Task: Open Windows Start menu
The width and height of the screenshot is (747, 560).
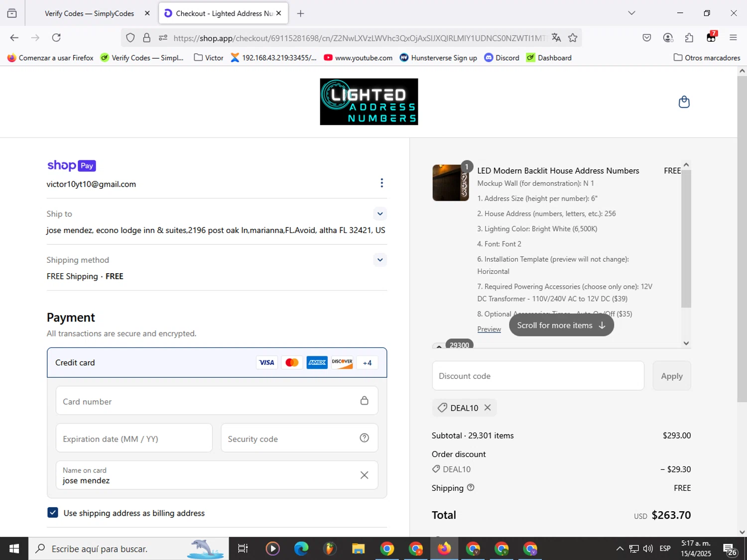Action: point(14,549)
